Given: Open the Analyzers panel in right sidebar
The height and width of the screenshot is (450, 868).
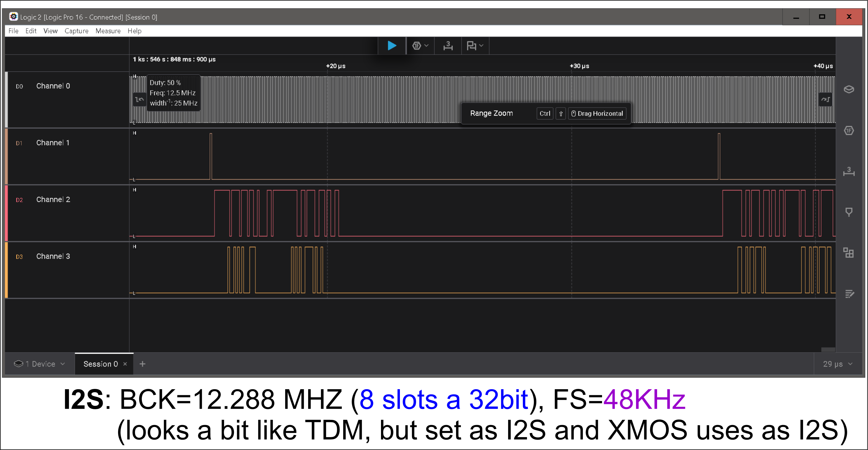Looking at the screenshot, I should [849, 131].
